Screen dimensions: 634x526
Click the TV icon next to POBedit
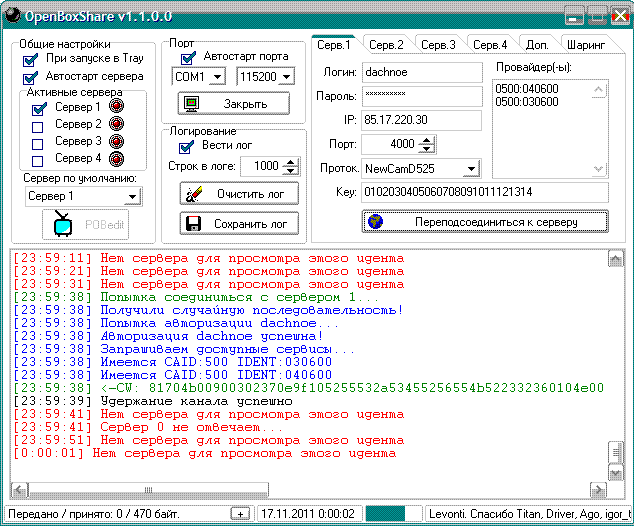62,224
